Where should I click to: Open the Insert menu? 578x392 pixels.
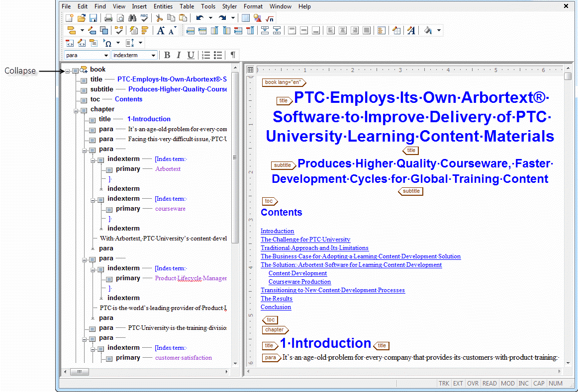click(139, 6)
